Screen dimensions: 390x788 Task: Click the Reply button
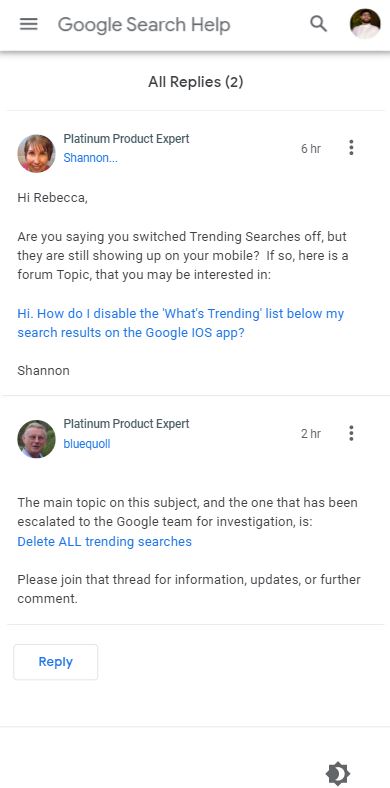click(56, 662)
